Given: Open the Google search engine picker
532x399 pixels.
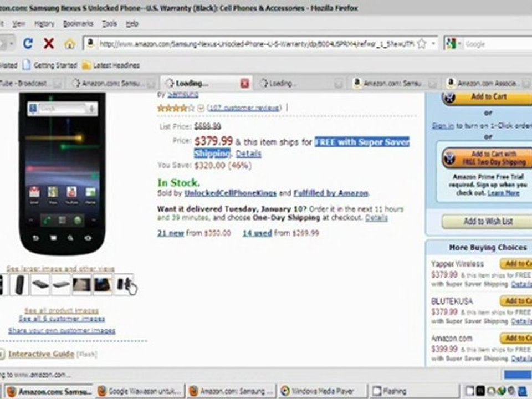Looking at the screenshot, I should 453,44.
